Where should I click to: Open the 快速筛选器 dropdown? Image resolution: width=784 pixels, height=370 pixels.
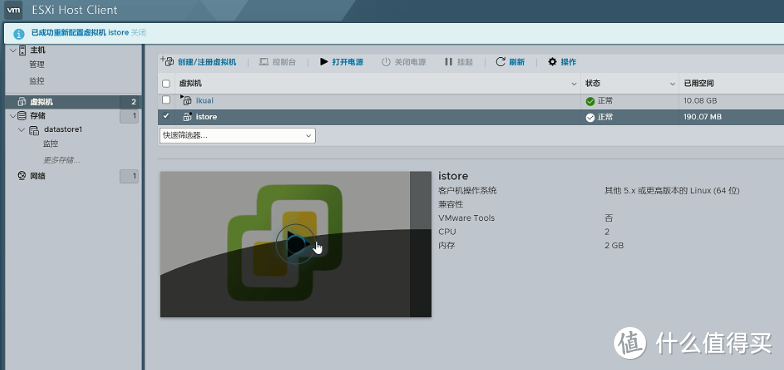tap(237, 136)
